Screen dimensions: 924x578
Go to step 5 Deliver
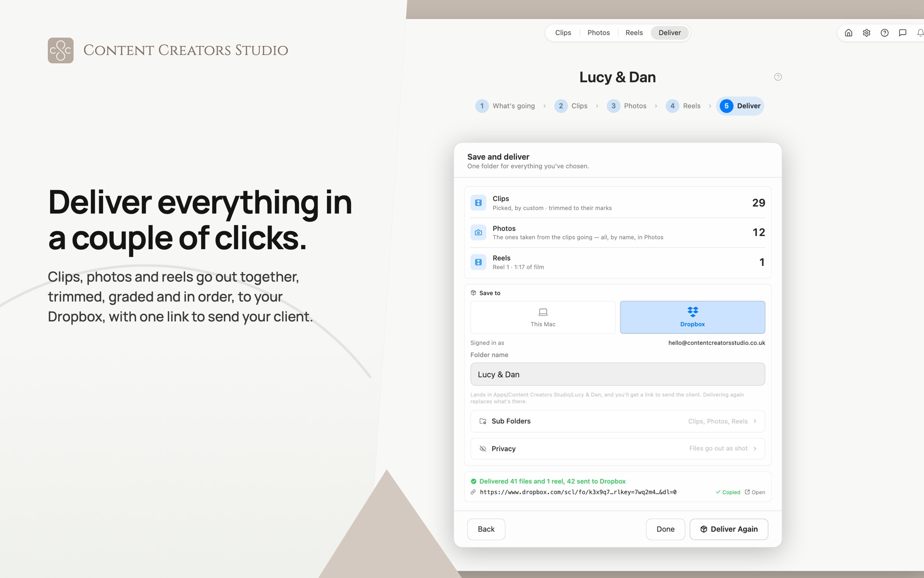pos(741,106)
